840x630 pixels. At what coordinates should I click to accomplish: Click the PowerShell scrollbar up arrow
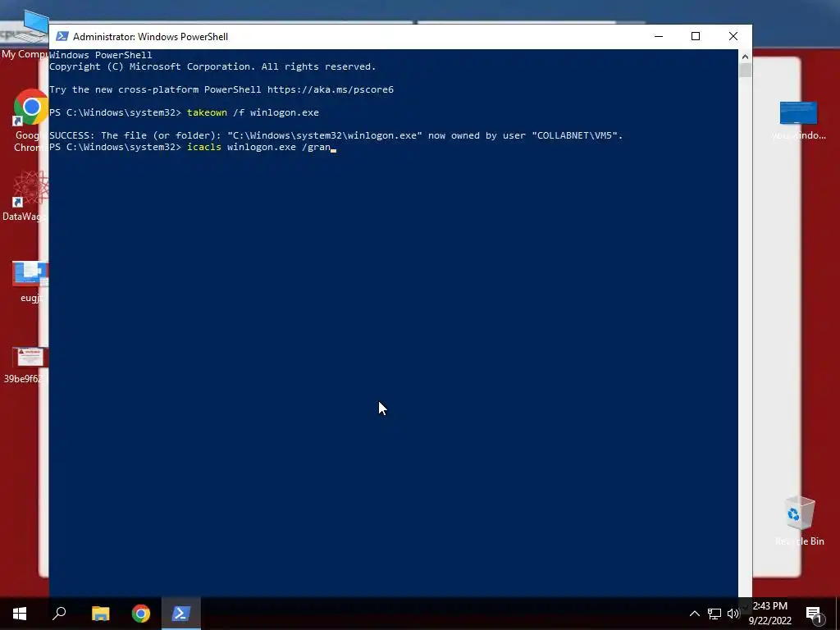coord(745,57)
